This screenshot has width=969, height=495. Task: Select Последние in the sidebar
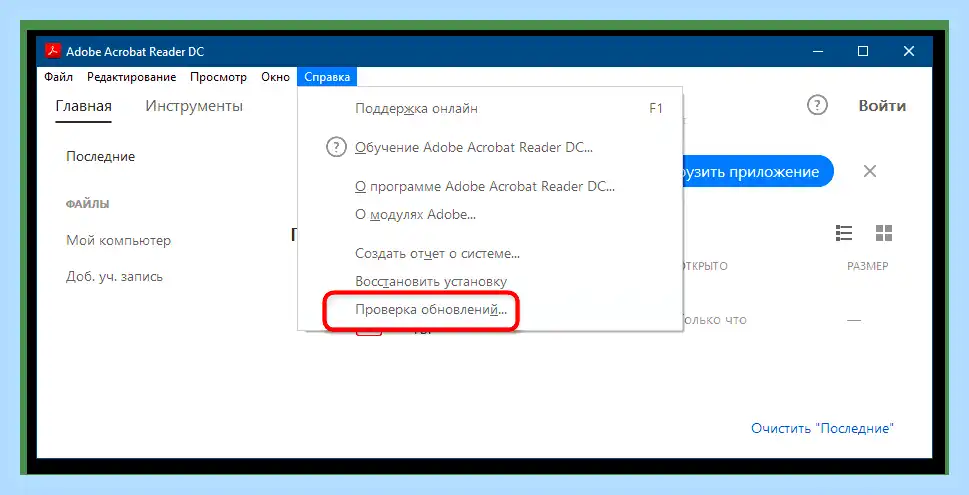coord(100,156)
